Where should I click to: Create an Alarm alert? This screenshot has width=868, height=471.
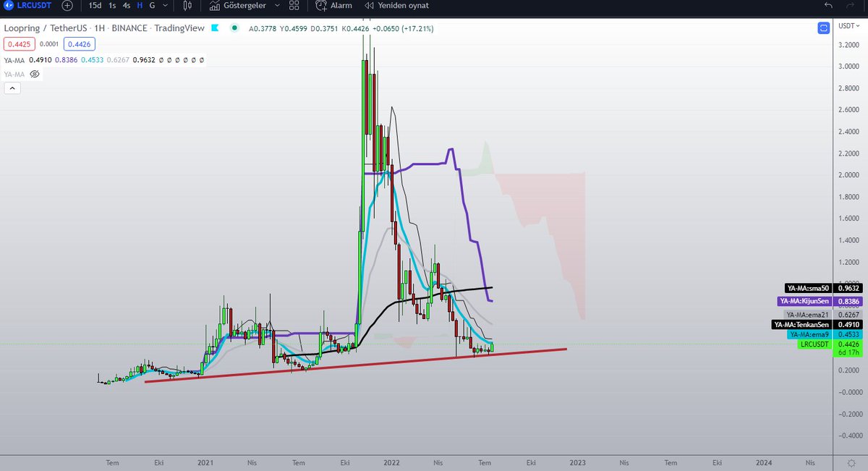(x=333, y=5)
